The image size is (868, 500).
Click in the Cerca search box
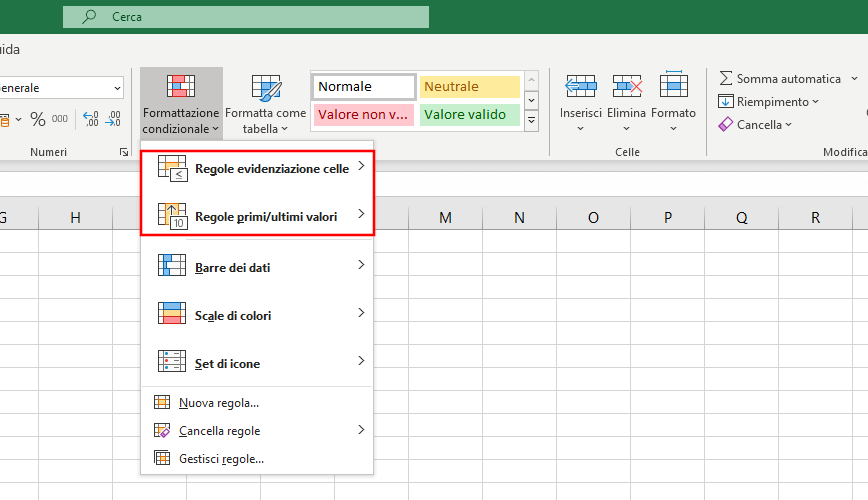pos(246,17)
